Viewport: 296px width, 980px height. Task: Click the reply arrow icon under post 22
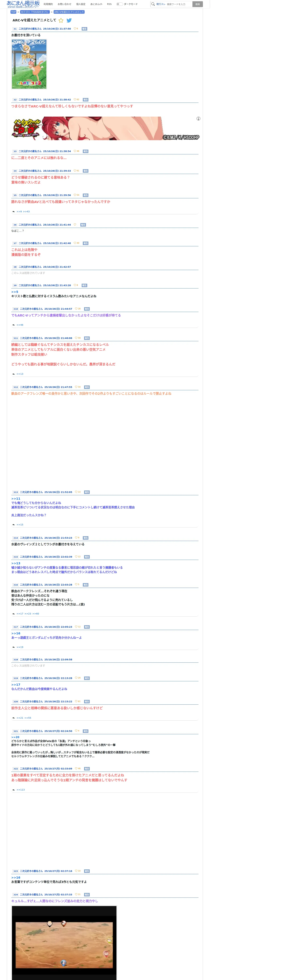13,790
